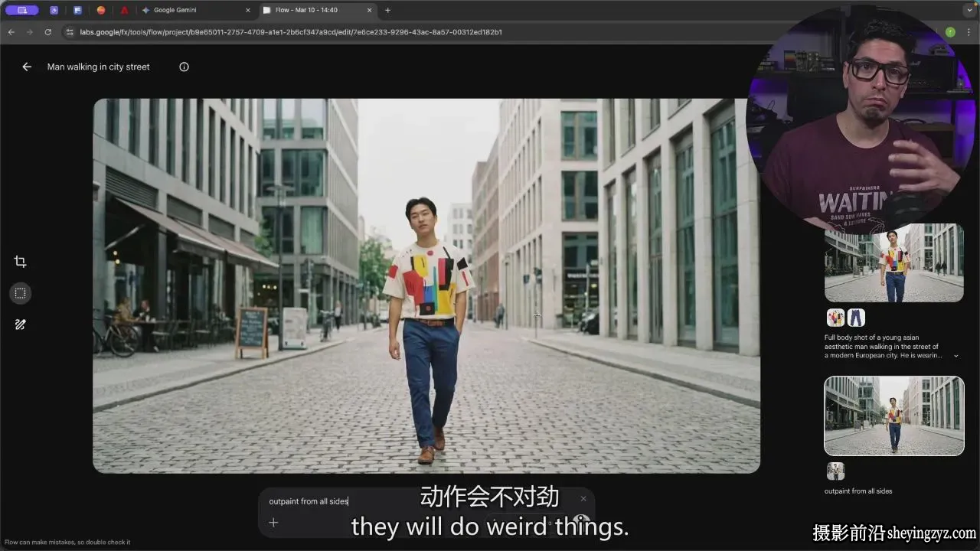
Task: Activate the rectangular selection tool
Action: point(21,293)
